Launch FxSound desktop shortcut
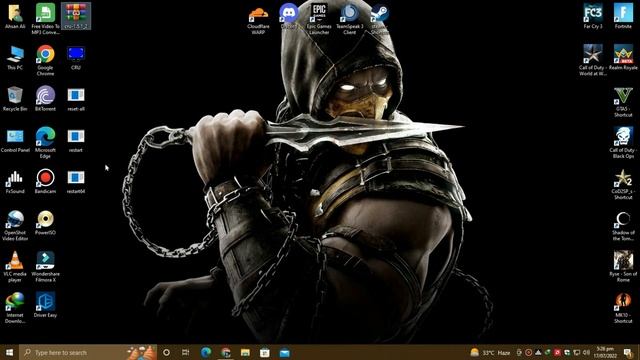 click(15, 182)
